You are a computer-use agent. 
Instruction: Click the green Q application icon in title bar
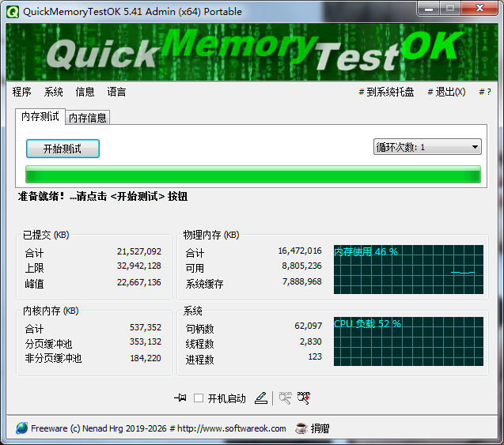(13, 12)
